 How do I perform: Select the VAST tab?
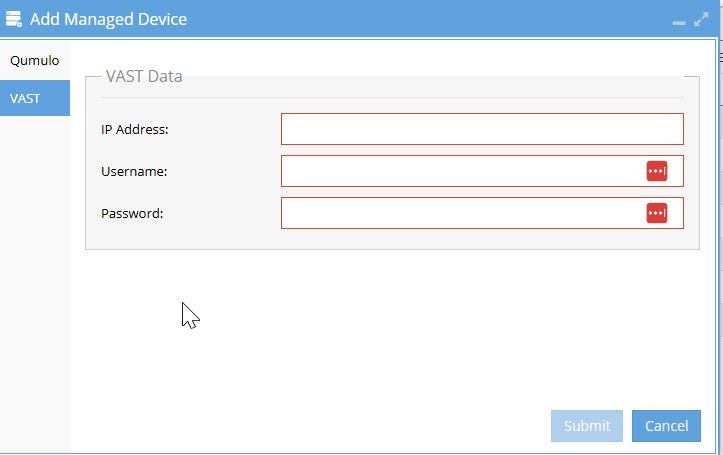(35, 98)
